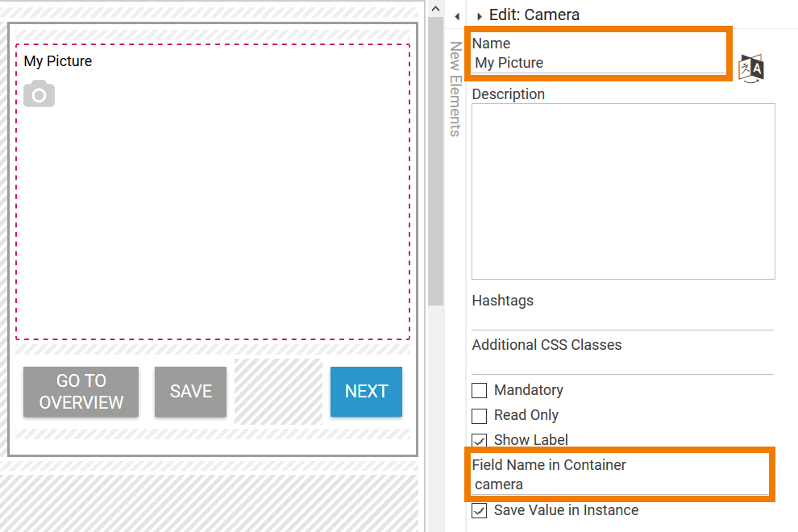The image size is (798, 532).
Task: Click the Additional CSS Classes field
Action: 622,364
